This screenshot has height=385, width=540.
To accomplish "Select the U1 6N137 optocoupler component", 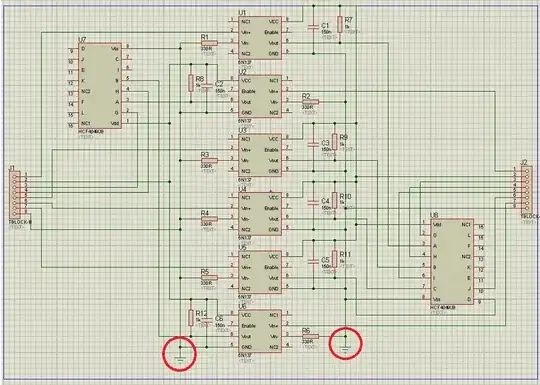I will 260,38.
